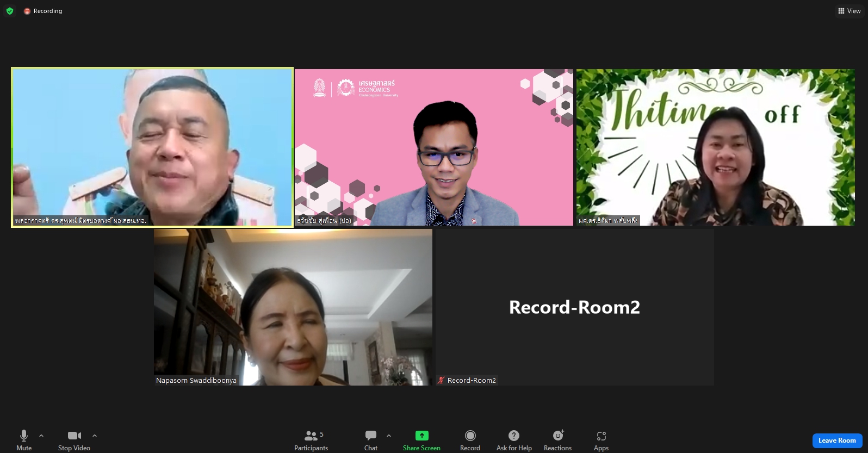Open the Chat panel
868x453 pixels.
coord(371,439)
